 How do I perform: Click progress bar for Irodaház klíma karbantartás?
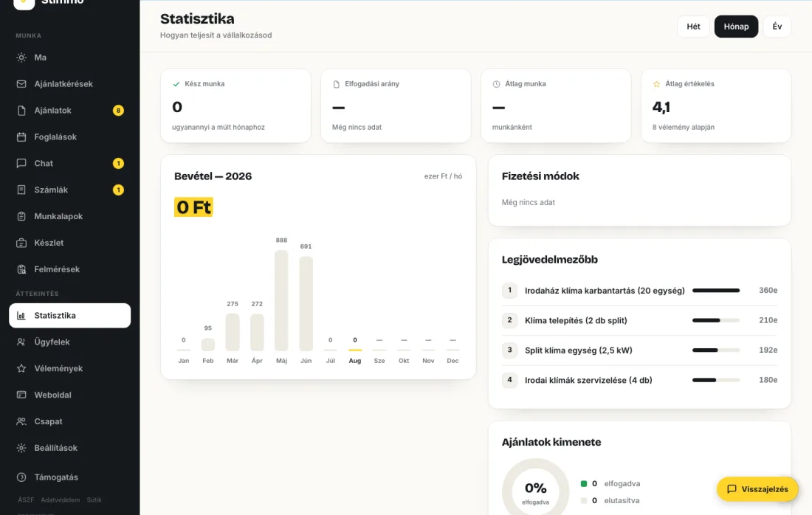[x=716, y=291]
